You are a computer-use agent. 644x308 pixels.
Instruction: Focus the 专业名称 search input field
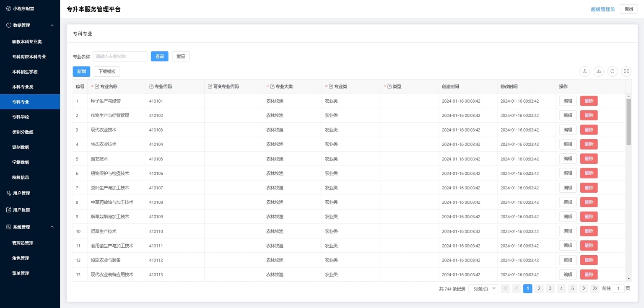tap(120, 56)
